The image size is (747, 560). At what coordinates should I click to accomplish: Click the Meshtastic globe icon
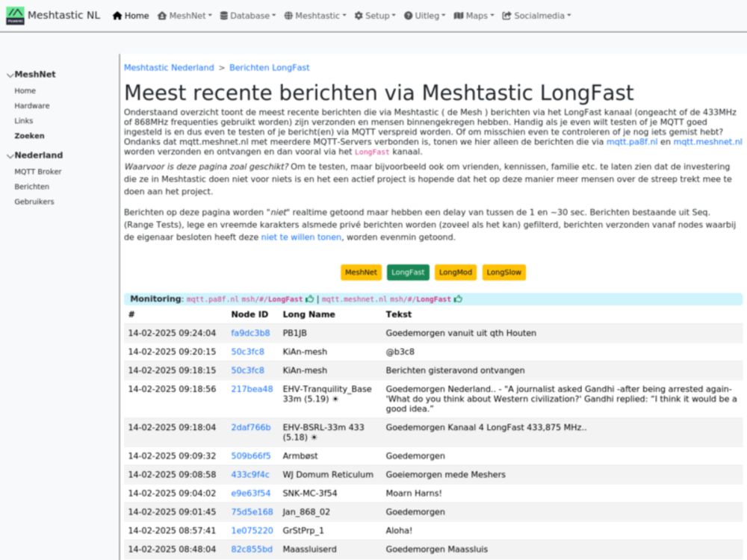[288, 16]
